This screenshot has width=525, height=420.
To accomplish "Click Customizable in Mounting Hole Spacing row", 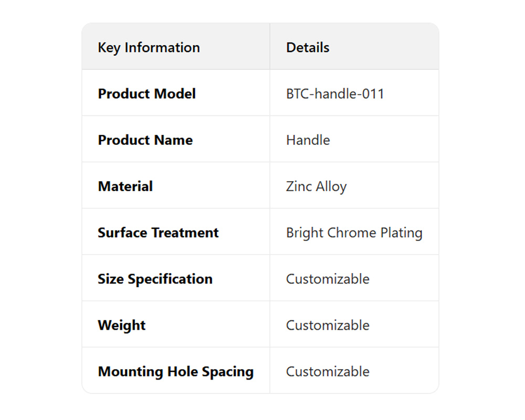I will (328, 372).
